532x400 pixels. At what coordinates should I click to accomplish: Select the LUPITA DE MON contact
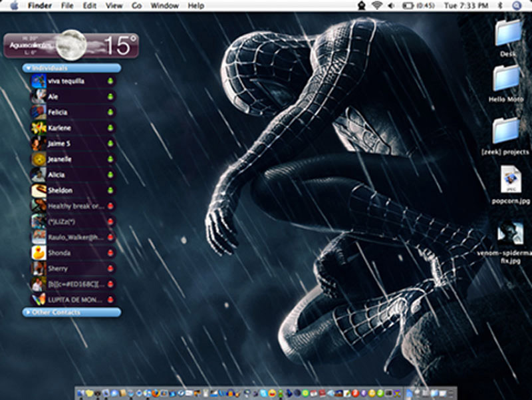[x=73, y=300]
